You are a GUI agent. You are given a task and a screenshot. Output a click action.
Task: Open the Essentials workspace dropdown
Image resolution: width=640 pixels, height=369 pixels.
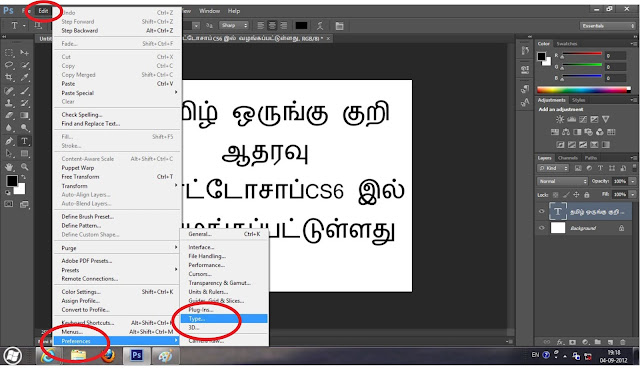(607, 26)
